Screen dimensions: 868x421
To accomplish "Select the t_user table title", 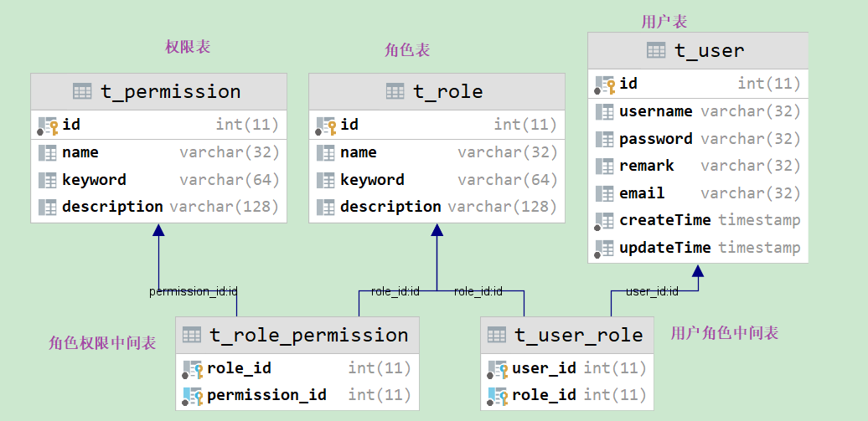I will point(709,50).
